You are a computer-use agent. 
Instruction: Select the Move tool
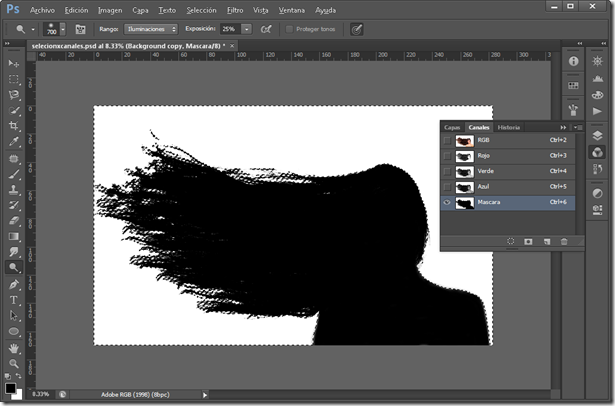click(14, 64)
